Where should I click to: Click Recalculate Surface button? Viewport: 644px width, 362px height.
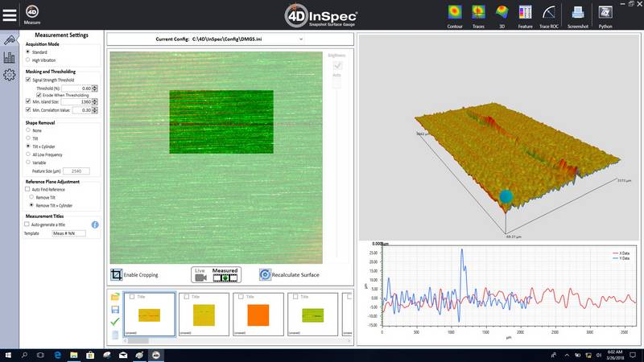pyautogui.click(x=289, y=274)
